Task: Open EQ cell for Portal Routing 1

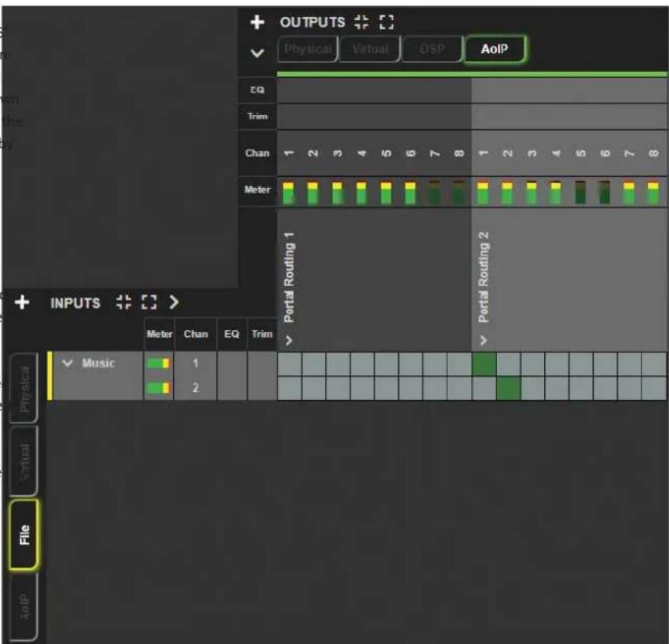Action: tap(374, 90)
